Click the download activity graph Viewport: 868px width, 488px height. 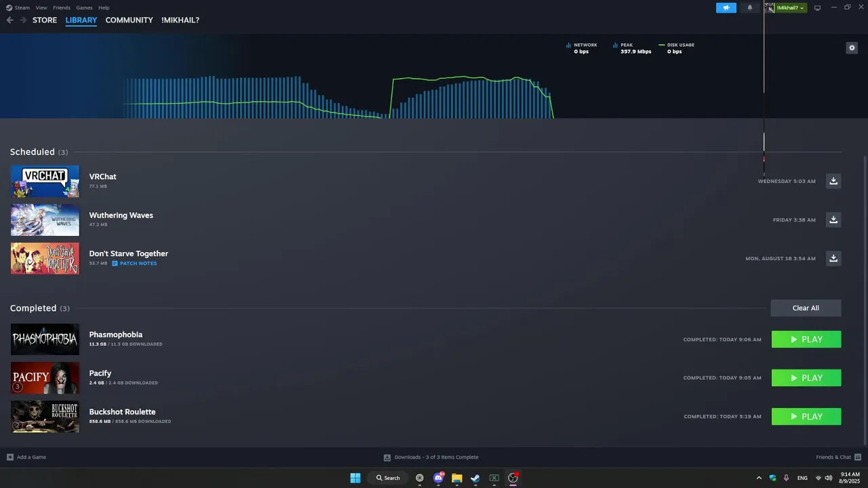(339, 97)
